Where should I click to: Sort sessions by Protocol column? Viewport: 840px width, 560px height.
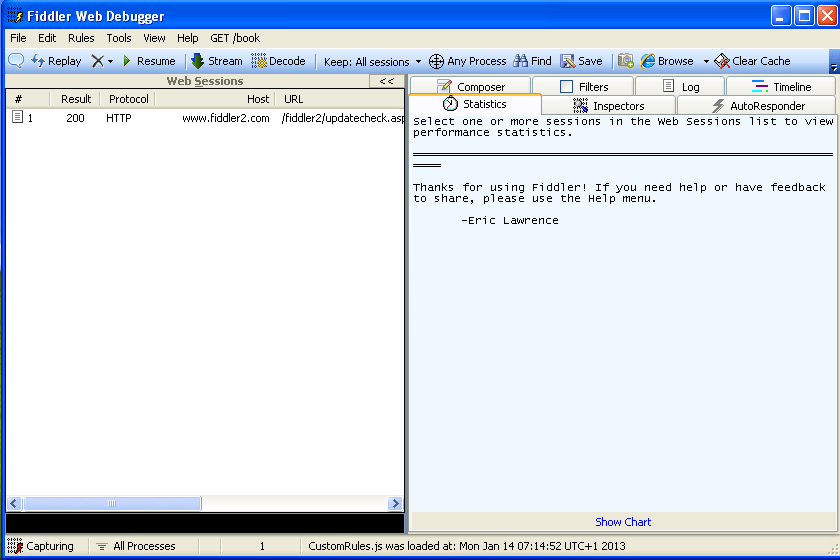coord(129,99)
